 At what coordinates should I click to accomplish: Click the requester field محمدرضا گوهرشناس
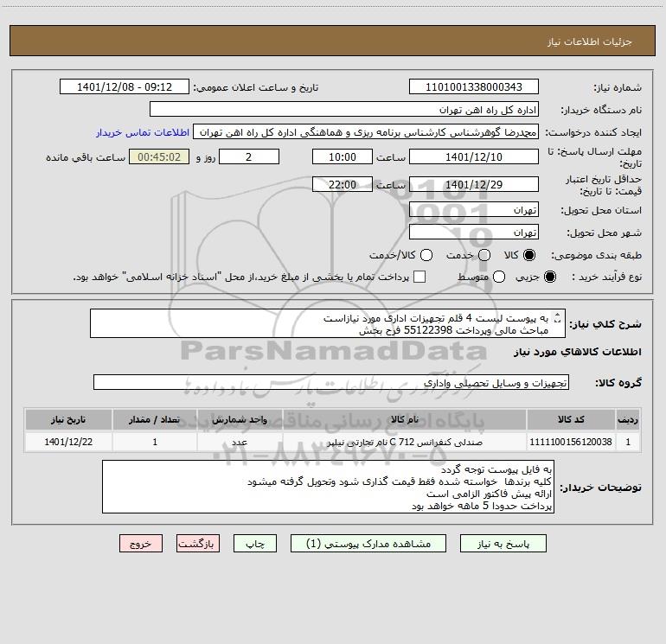(366, 132)
